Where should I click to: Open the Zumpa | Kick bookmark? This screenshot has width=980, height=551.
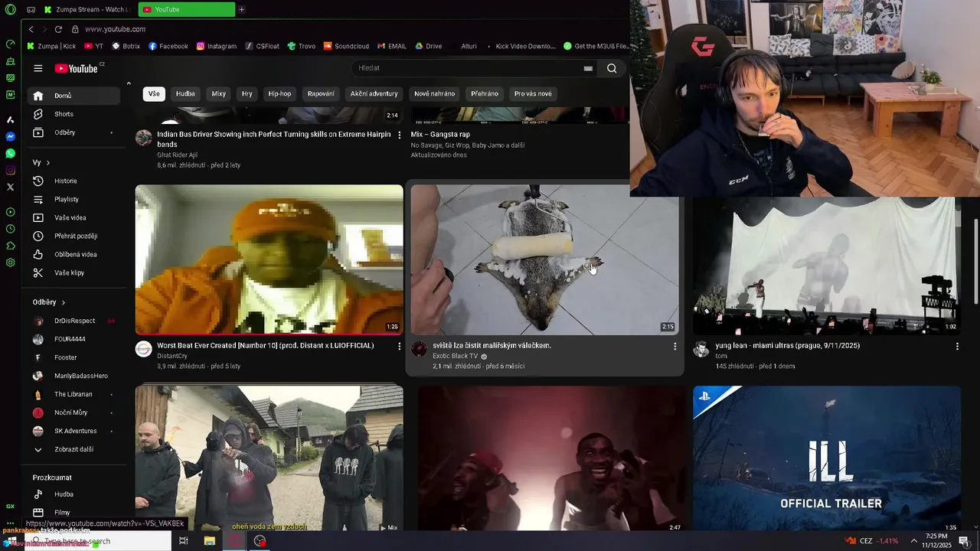click(51, 46)
